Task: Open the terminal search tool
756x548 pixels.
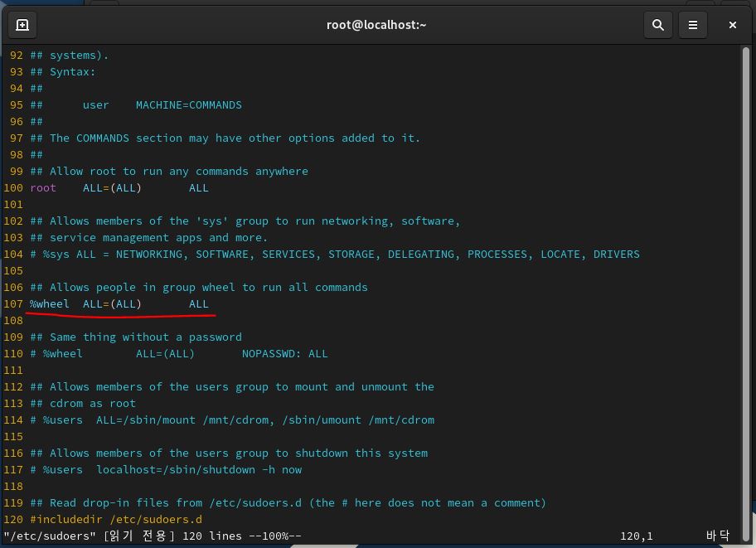Action: tap(657, 25)
